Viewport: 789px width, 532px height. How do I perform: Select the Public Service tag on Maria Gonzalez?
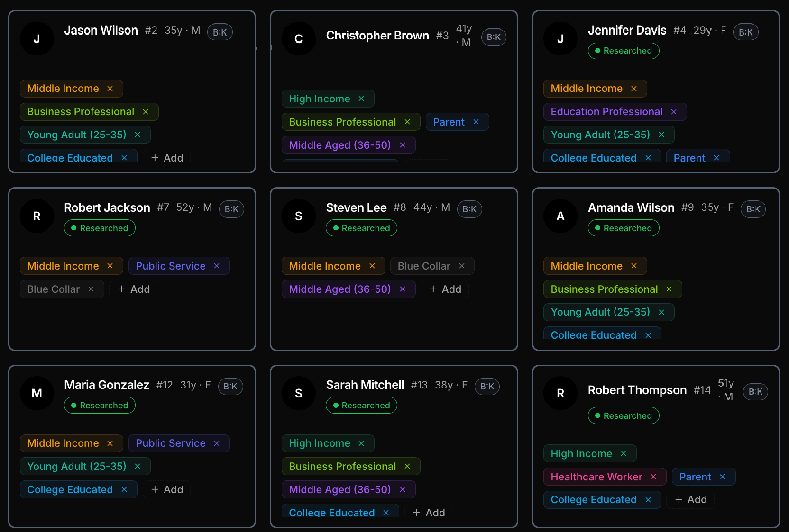pyautogui.click(x=170, y=443)
